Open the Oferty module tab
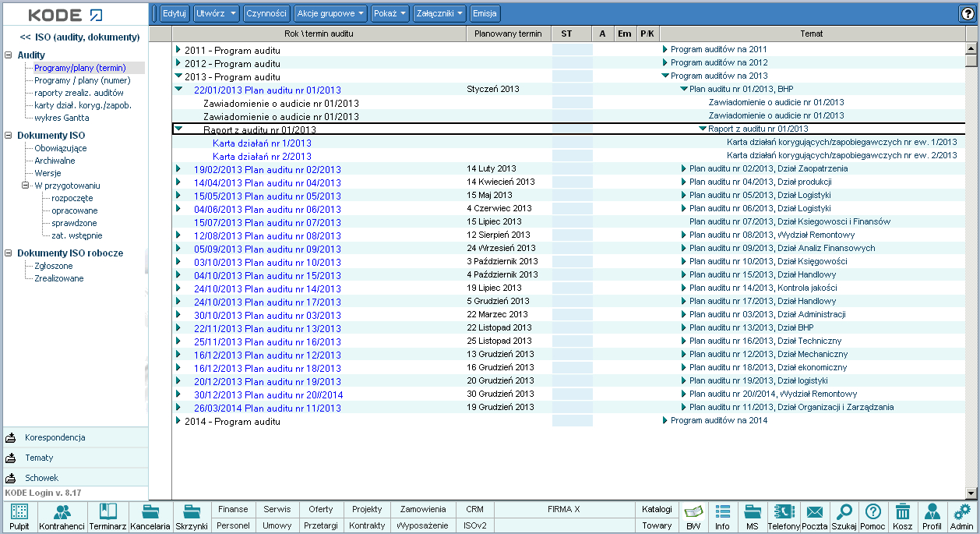The height and width of the screenshot is (534, 980). (321, 509)
